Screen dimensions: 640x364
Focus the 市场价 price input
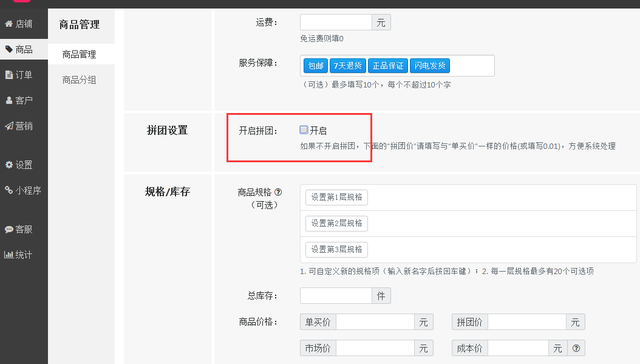coord(375,348)
